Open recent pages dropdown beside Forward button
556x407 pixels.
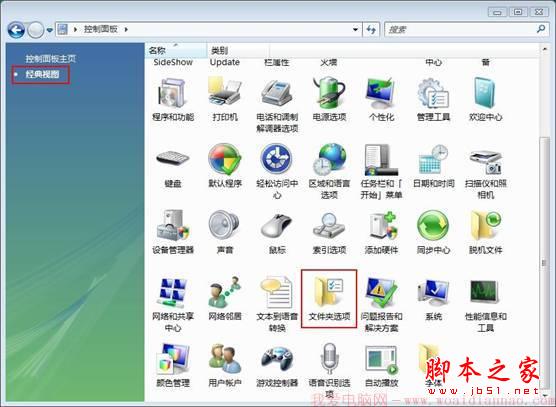(x=50, y=30)
